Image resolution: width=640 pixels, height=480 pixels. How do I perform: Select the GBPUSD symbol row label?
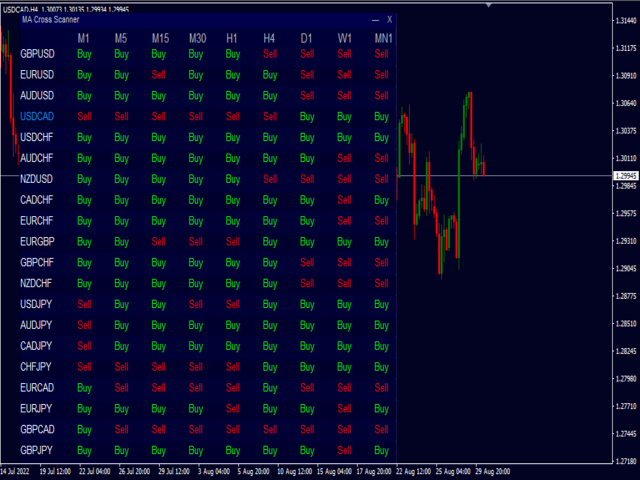pos(38,54)
